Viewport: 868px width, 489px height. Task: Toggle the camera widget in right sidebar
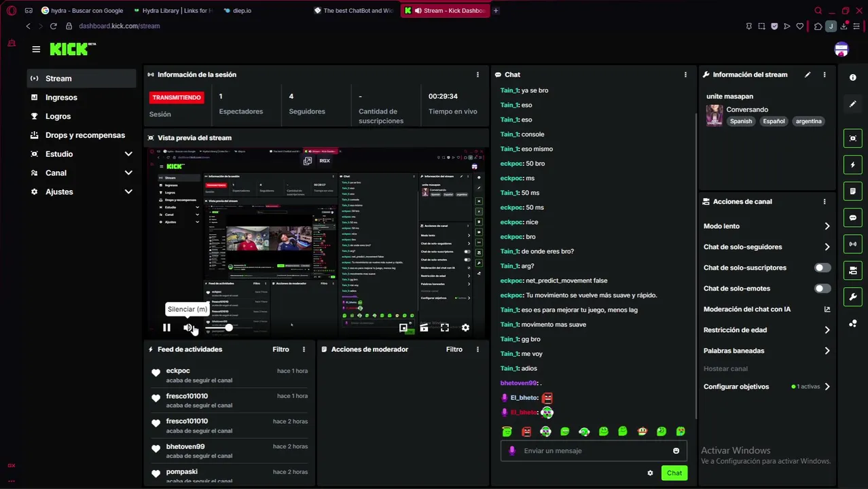pyautogui.click(x=853, y=270)
